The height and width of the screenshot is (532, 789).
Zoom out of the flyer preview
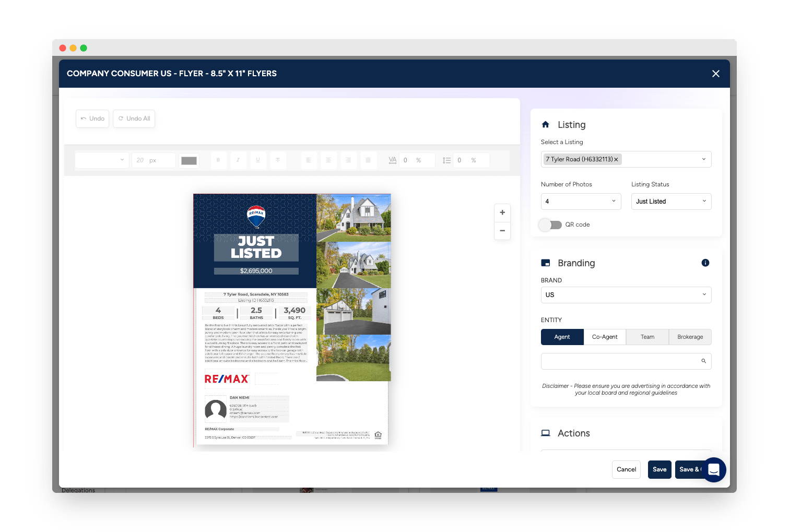tap(502, 231)
